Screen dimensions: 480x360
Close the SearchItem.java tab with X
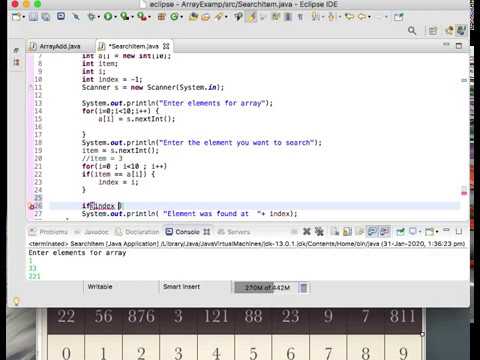click(166, 46)
